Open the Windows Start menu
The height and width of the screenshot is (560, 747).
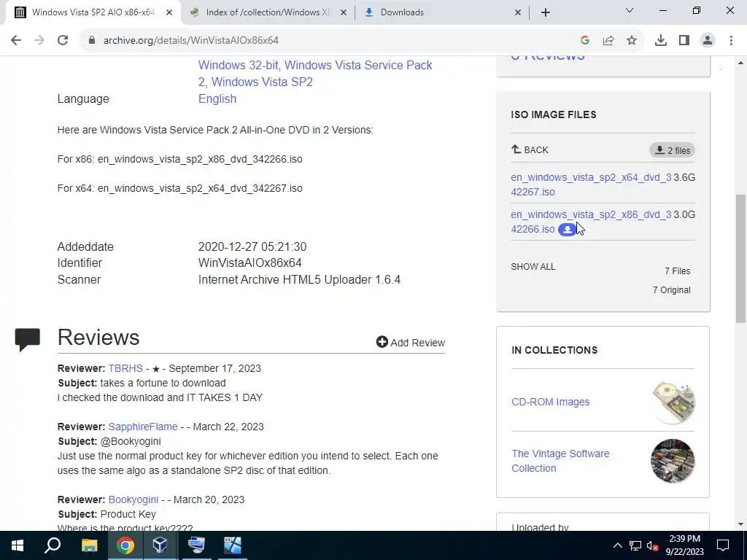tap(18, 545)
